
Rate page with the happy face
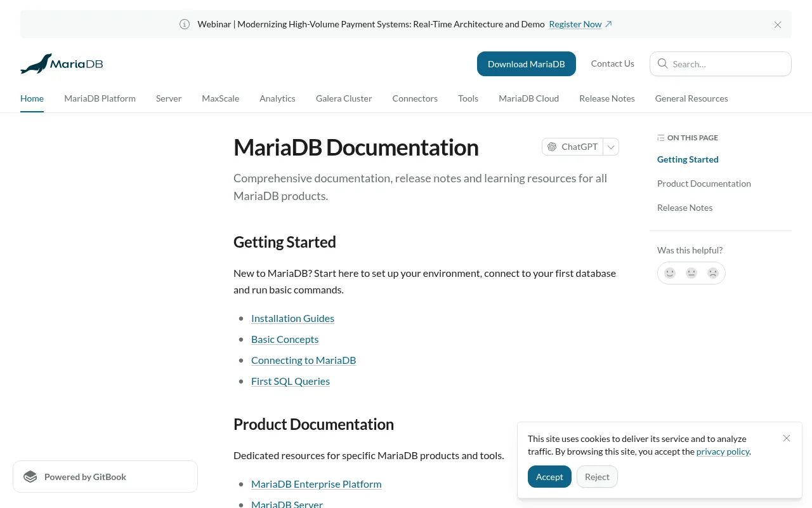670,273
